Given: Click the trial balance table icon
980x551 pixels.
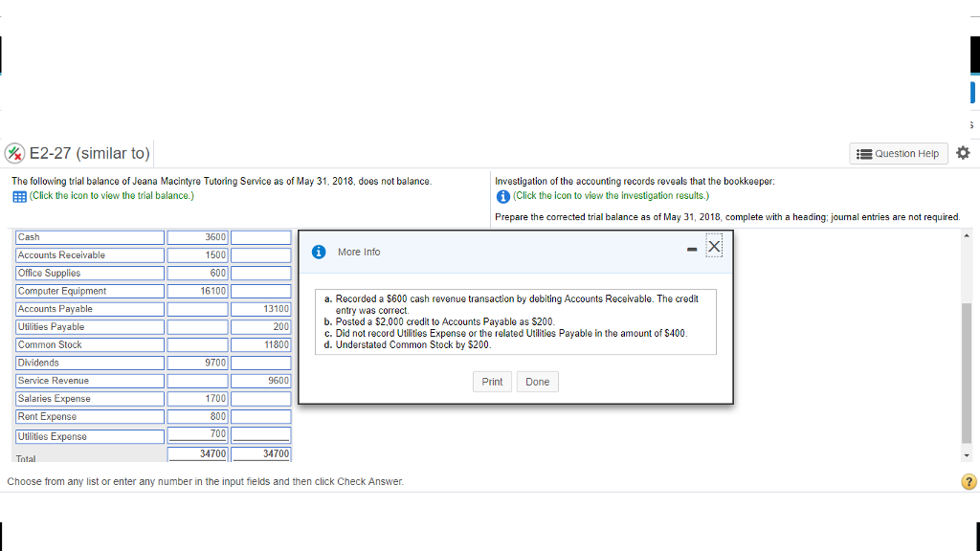Looking at the screenshot, I should 19,195.
